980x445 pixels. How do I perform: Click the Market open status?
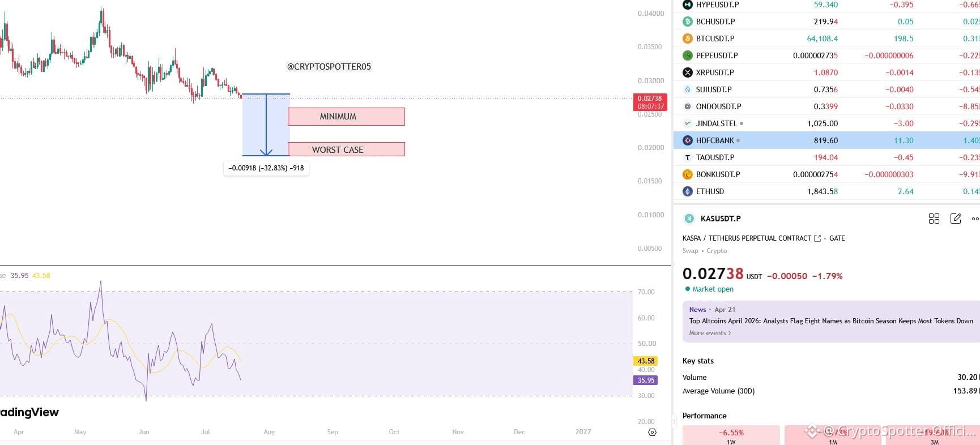(x=709, y=289)
